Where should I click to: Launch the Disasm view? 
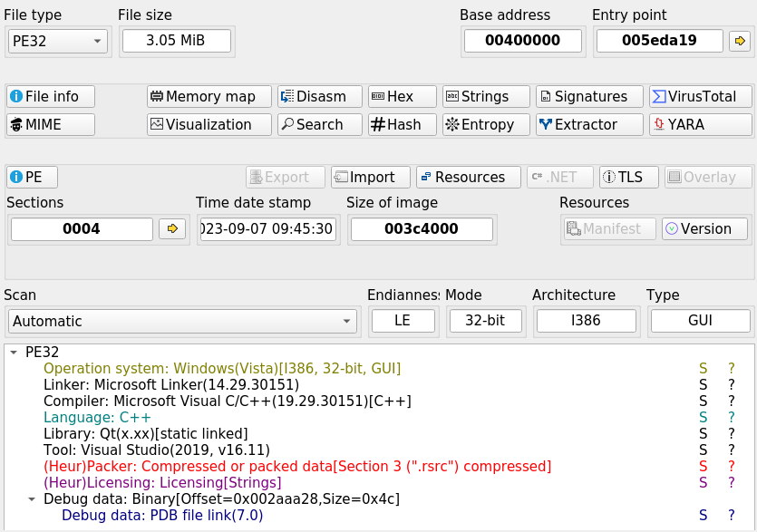[320, 97]
